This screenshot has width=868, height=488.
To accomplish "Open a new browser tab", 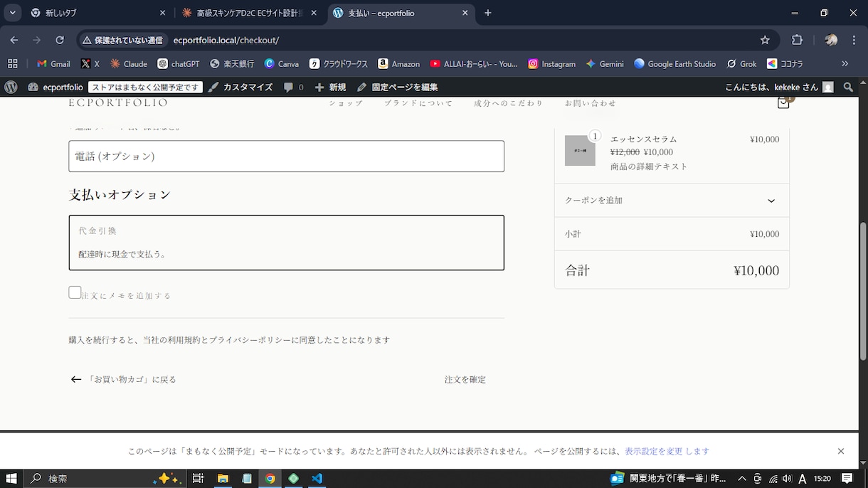I will [x=487, y=13].
